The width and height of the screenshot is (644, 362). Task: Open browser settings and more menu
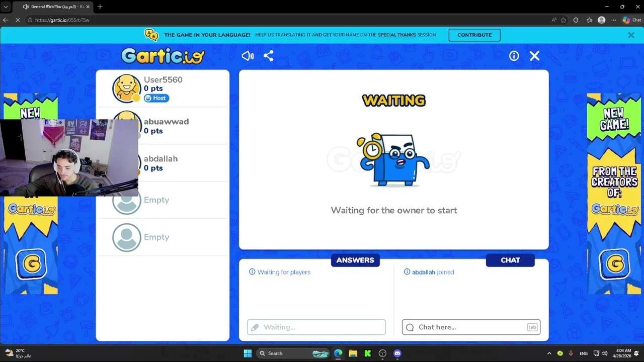pos(613,20)
